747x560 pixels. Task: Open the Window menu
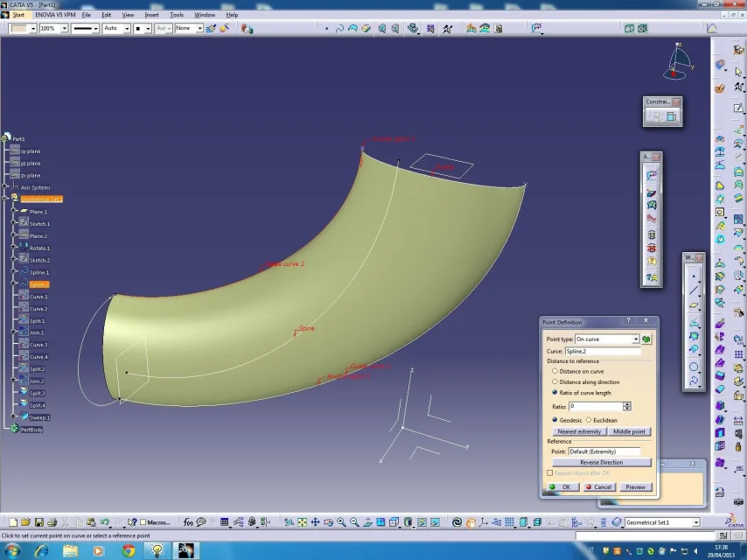(205, 15)
